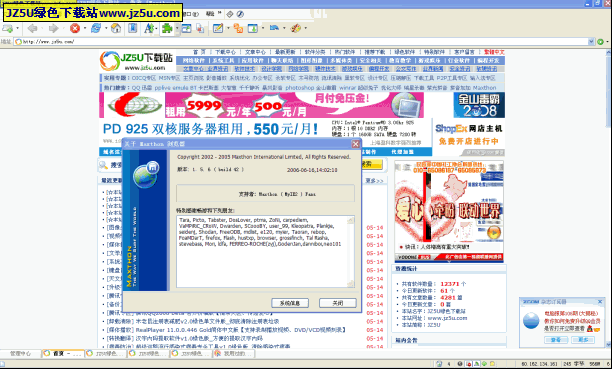Click the paint palette skin icon
Image resolution: width=612 pixels, height=369 pixels.
click(296, 28)
